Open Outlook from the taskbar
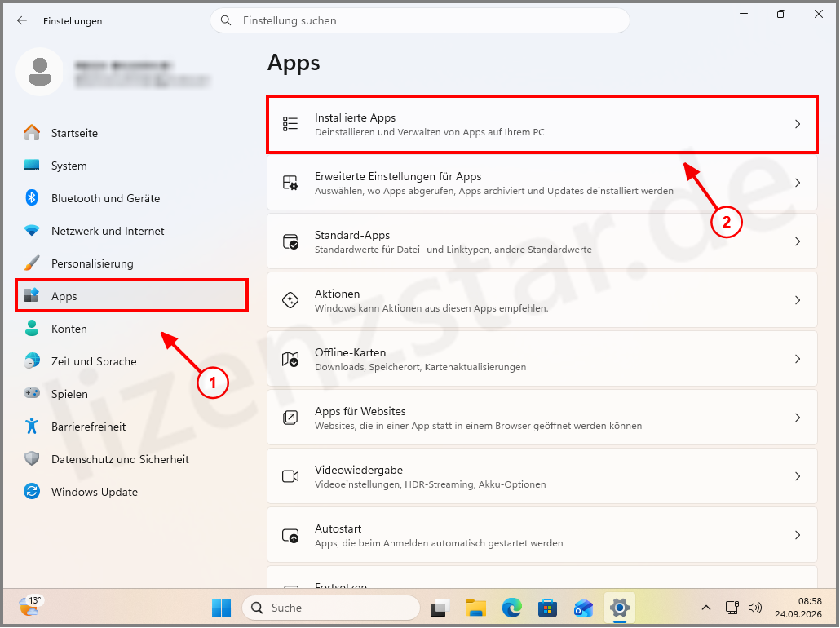840x628 pixels. pyautogui.click(x=583, y=608)
